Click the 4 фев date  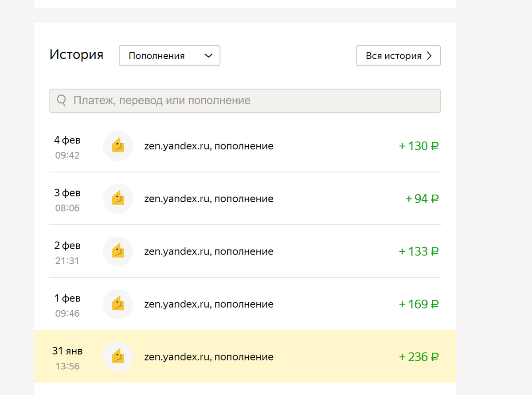click(67, 140)
